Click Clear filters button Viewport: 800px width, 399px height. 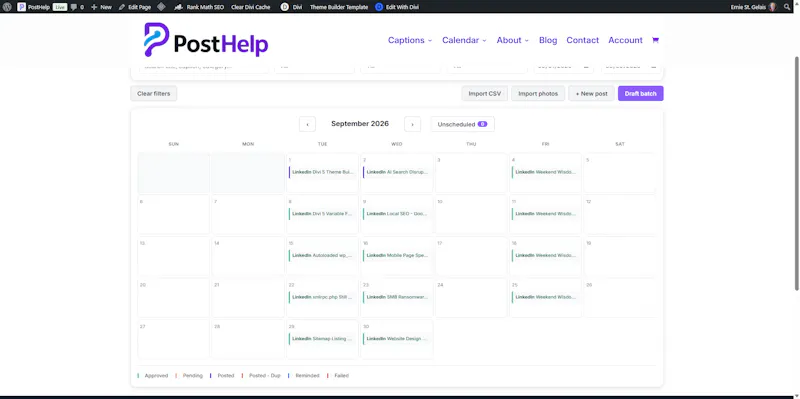pos(154,93)
